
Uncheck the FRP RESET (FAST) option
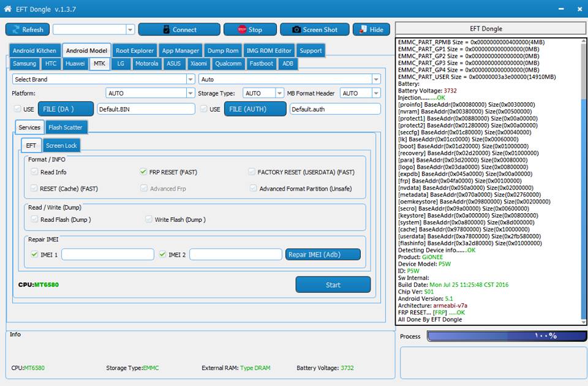(x=143, y=172)
